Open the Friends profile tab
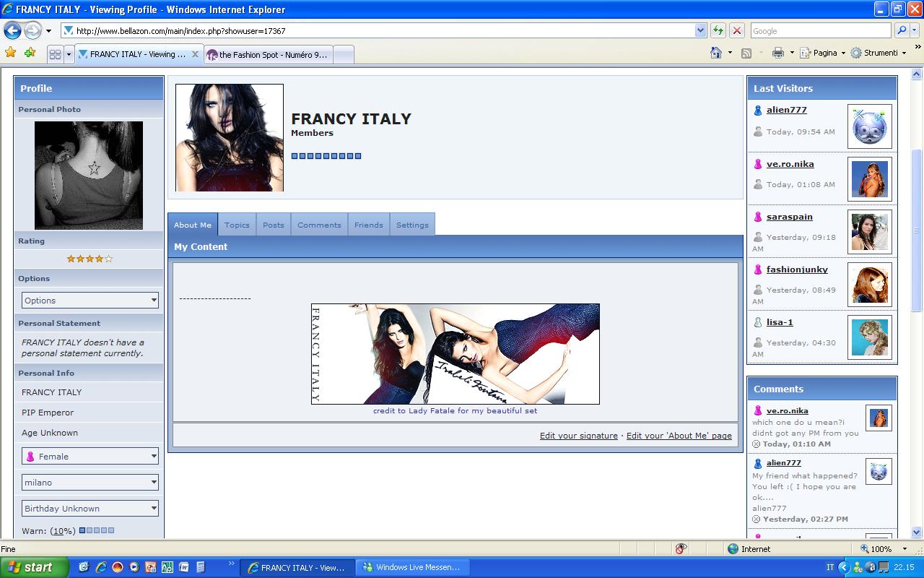 point(368,225)
